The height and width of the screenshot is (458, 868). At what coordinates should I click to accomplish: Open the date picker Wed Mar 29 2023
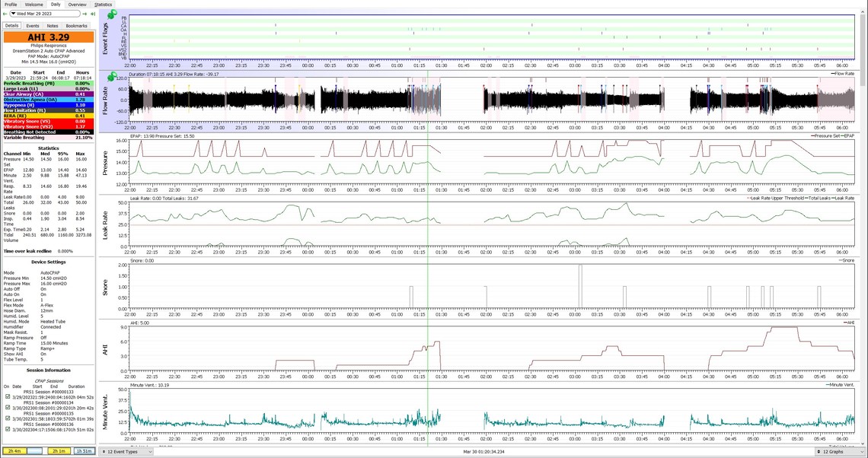(45, 13)
